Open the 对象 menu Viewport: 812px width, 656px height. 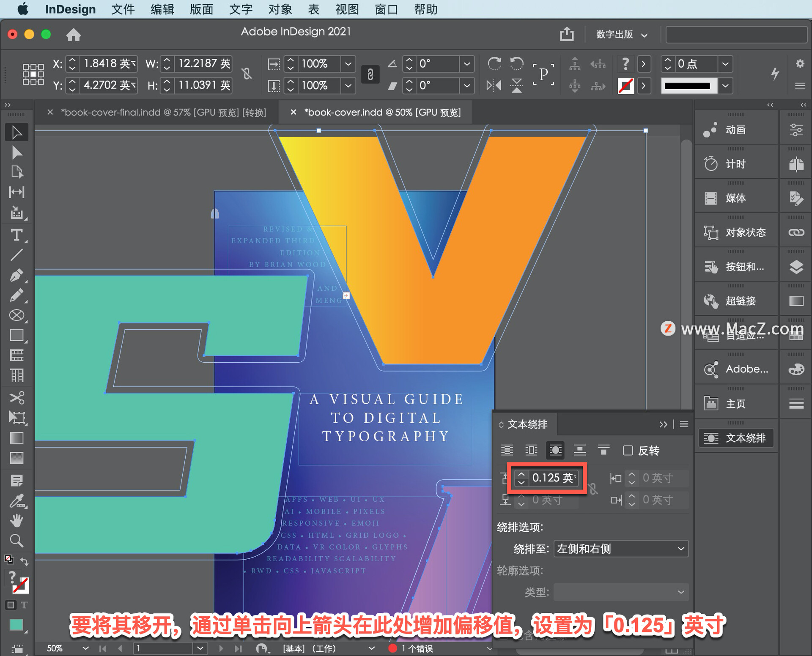pyautogui.click(x=280, y=9)
